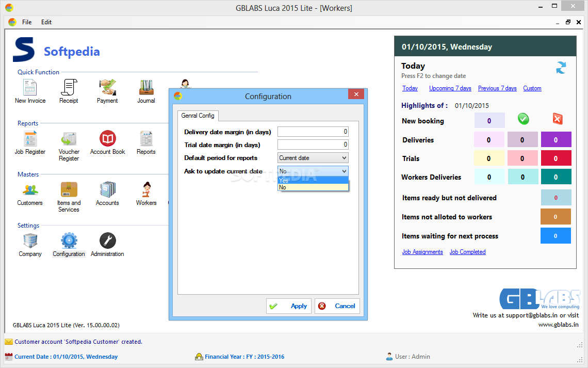Image resolution: width=588 pixels, height=368 pixels.
Task: Click the yellow Trials count box
Action: coord(489,158)
